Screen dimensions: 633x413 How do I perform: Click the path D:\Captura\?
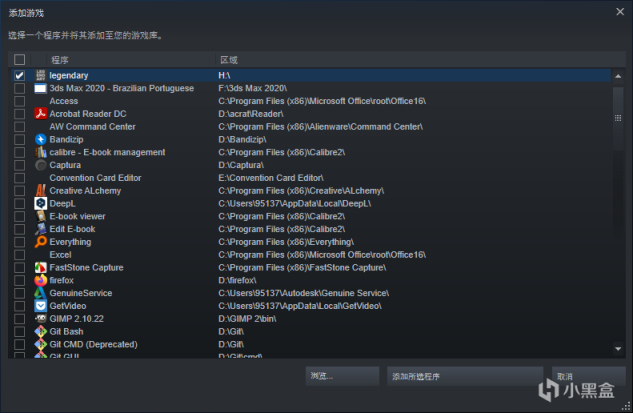tap(241, 165)
